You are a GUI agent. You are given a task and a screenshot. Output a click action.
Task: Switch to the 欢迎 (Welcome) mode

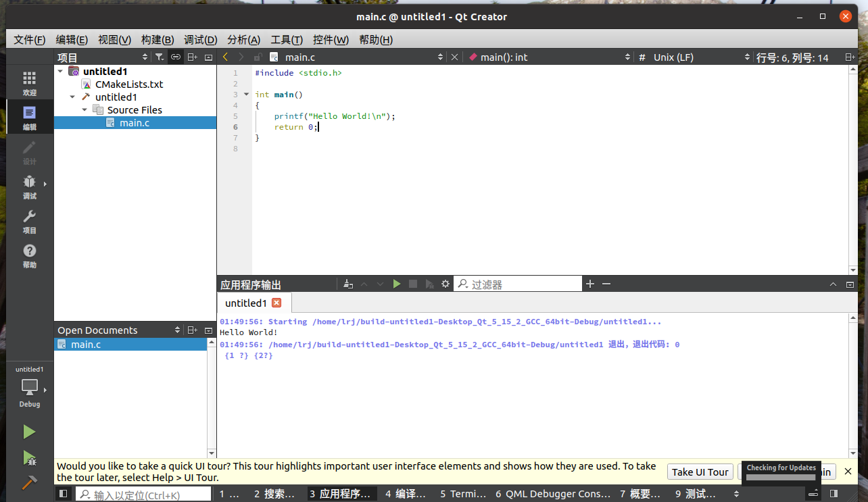[x=29, y=84]
